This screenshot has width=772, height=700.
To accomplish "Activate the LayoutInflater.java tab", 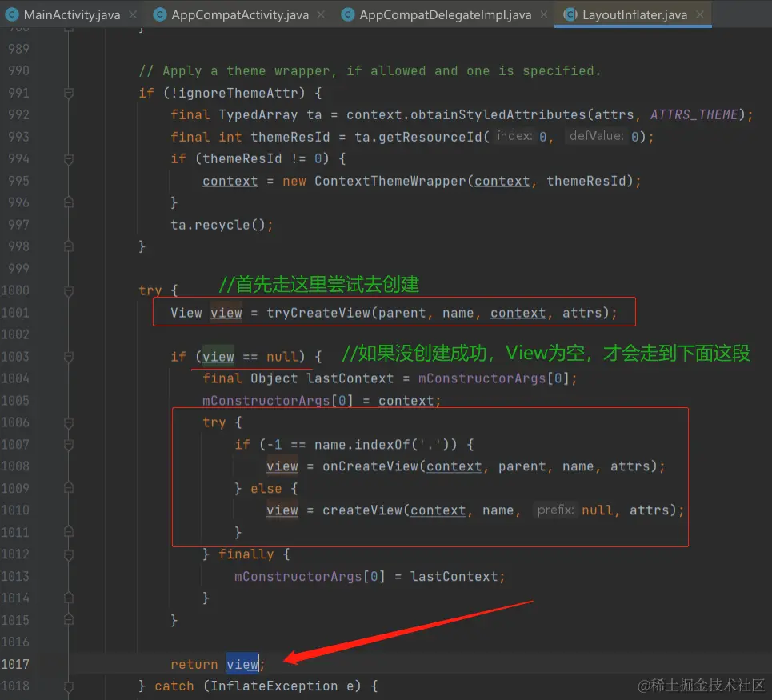I will [634, 14].
